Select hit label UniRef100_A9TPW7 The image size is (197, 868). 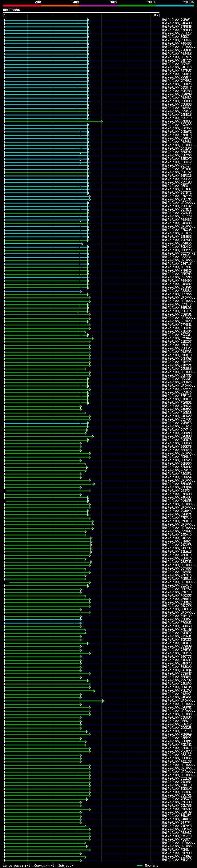177,71
